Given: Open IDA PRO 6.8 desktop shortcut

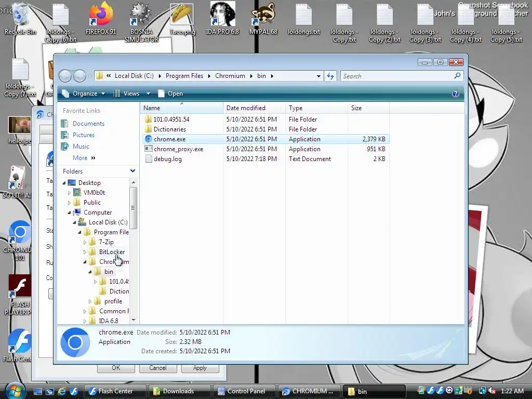Looking at the screenshot, I should (222, 19).
